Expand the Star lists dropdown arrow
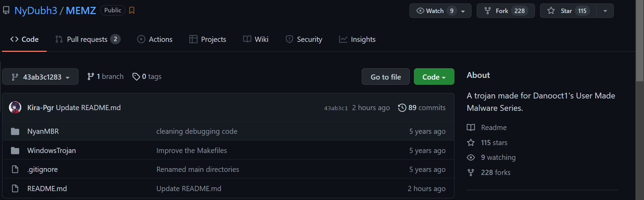Screen dimensions: 644x200 point(605,11)
